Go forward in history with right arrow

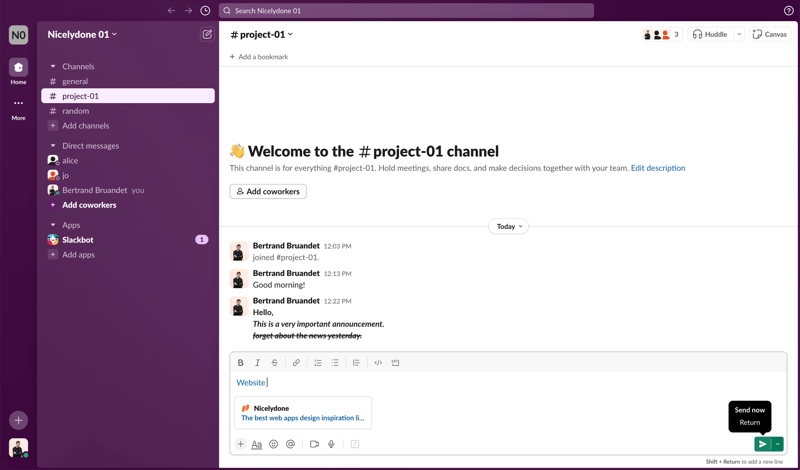pyautogui.click(x=188, y=11)
